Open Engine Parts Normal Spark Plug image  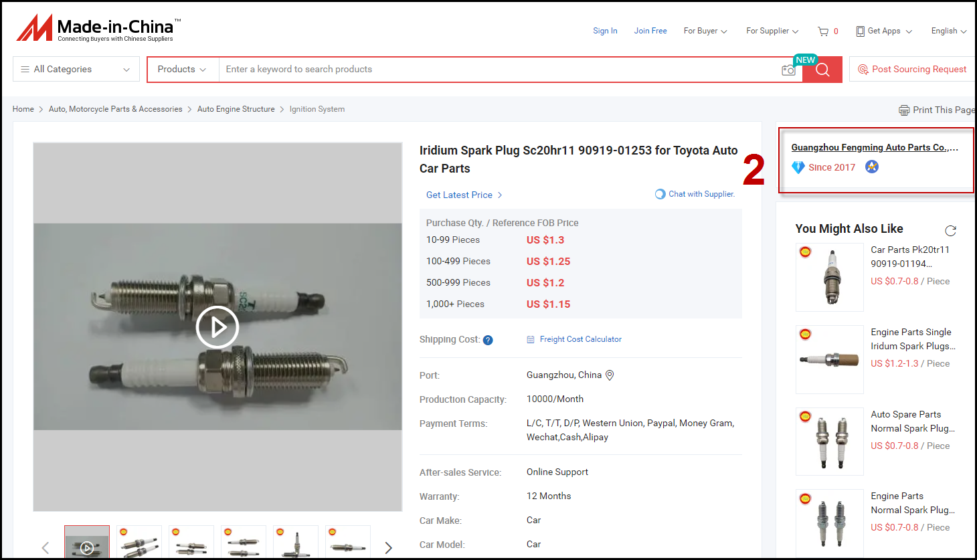tap(830, 523)
